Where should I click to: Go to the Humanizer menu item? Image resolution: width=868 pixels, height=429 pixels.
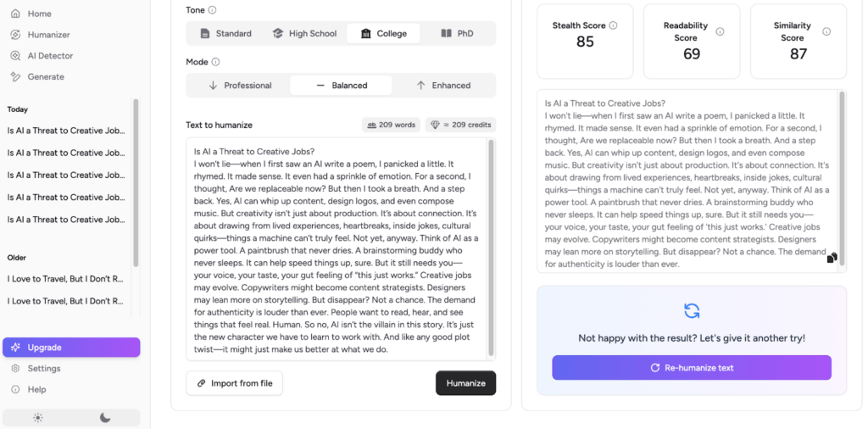coord(48,35)
